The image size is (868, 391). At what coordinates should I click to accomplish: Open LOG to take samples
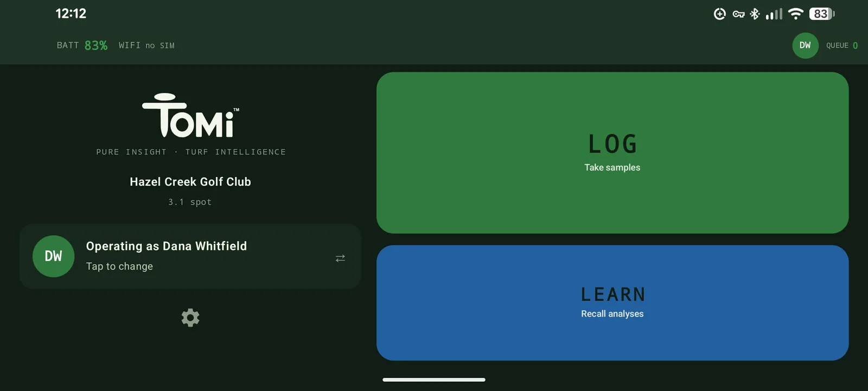click(612, 153)
